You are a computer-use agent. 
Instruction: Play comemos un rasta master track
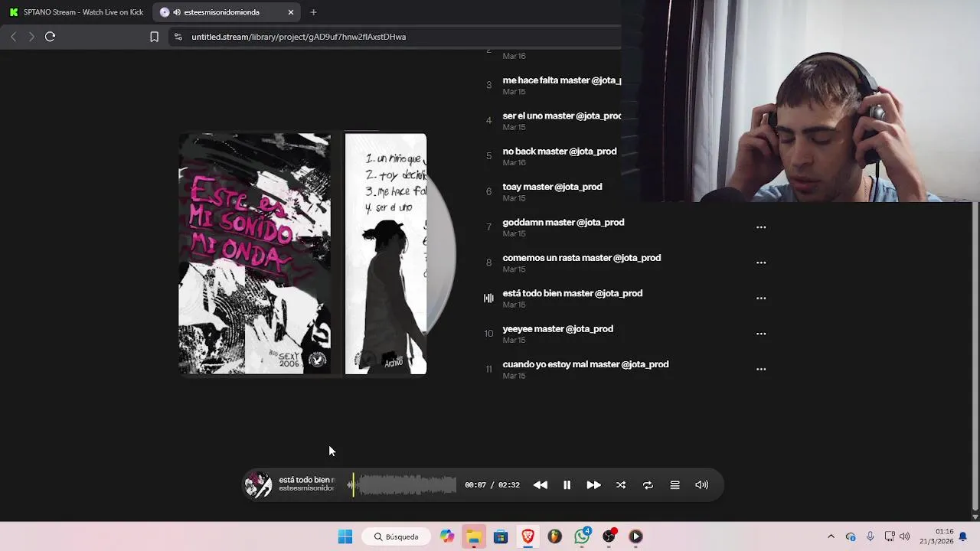pos(582,258)
